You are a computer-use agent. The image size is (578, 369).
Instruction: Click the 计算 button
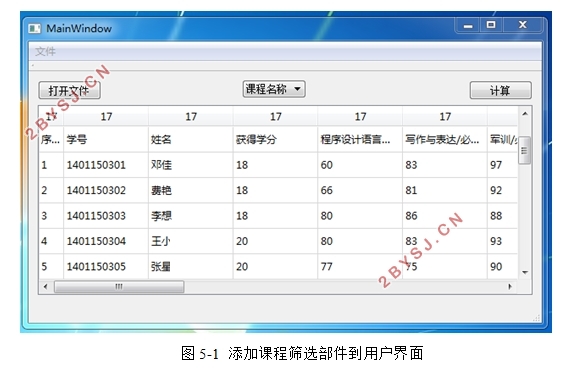[500, 90]
